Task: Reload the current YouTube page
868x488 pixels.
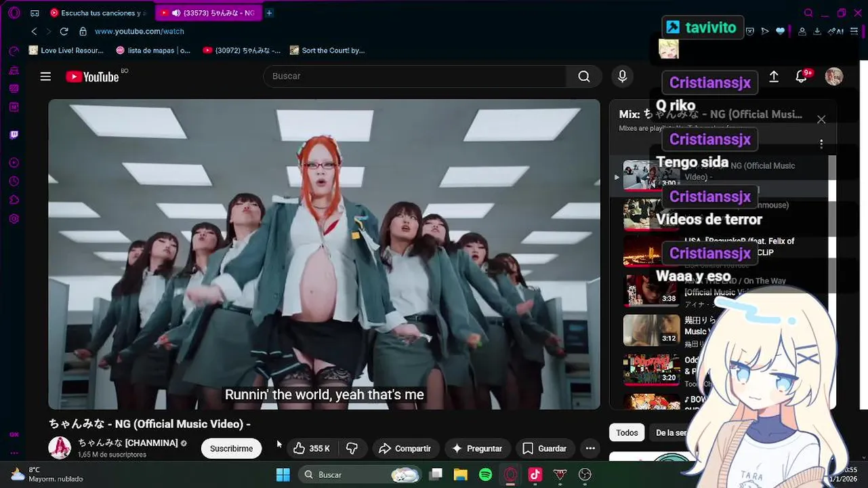Action: pyautogui.click(x=64, y=31)
